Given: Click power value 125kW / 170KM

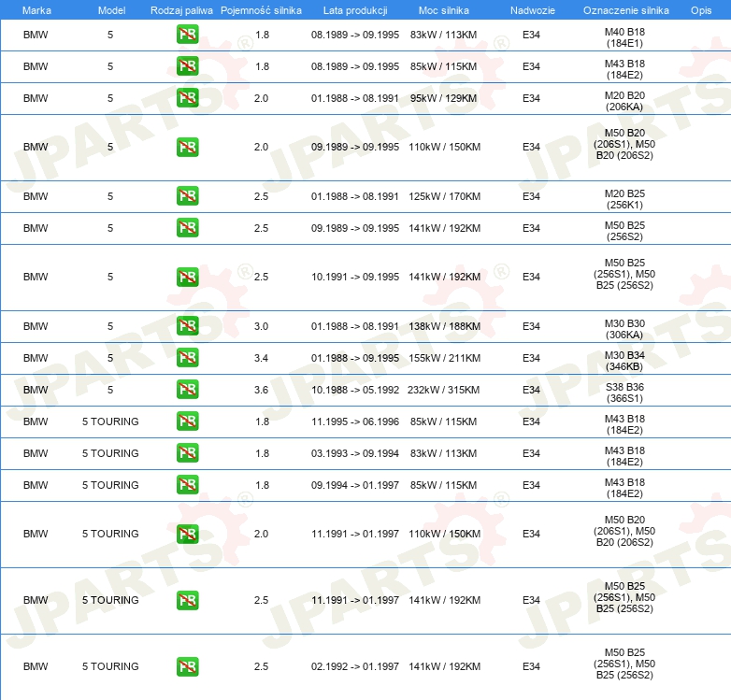Looking at the screenshot, I should (444, 196).
